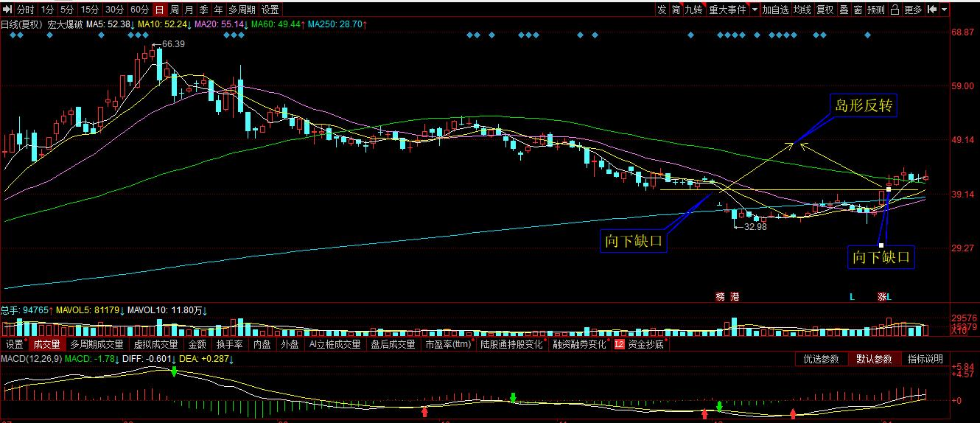Screen dimensions: 980x423
Task: Select the 盘后成交量 indicator tab
Action: tap(393, 344)
